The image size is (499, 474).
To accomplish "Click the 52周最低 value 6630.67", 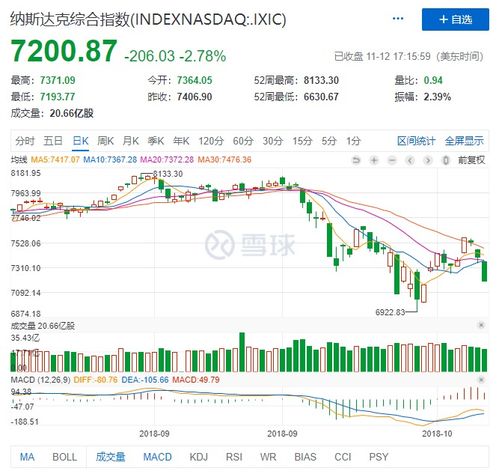I will (321, 97).
